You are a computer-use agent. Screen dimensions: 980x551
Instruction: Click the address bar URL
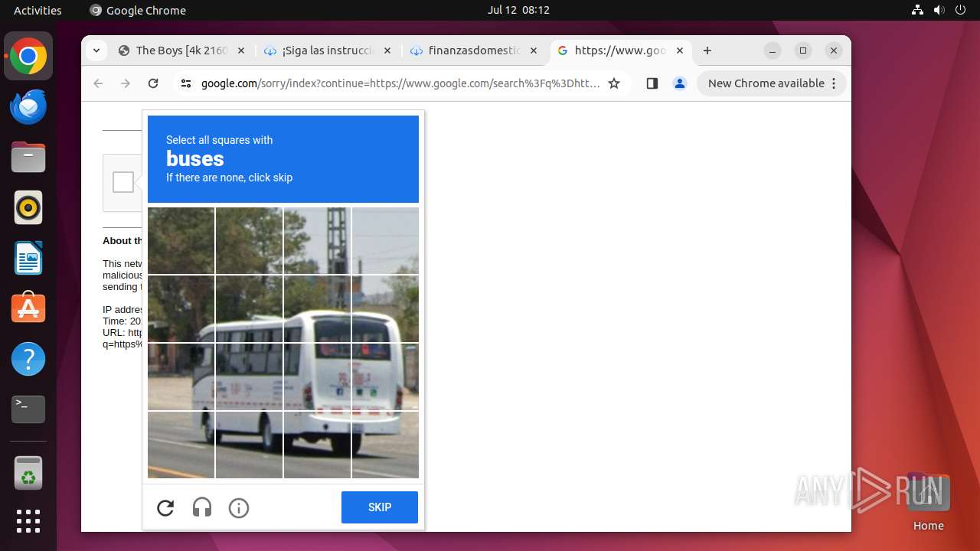[x=400, y=83]
